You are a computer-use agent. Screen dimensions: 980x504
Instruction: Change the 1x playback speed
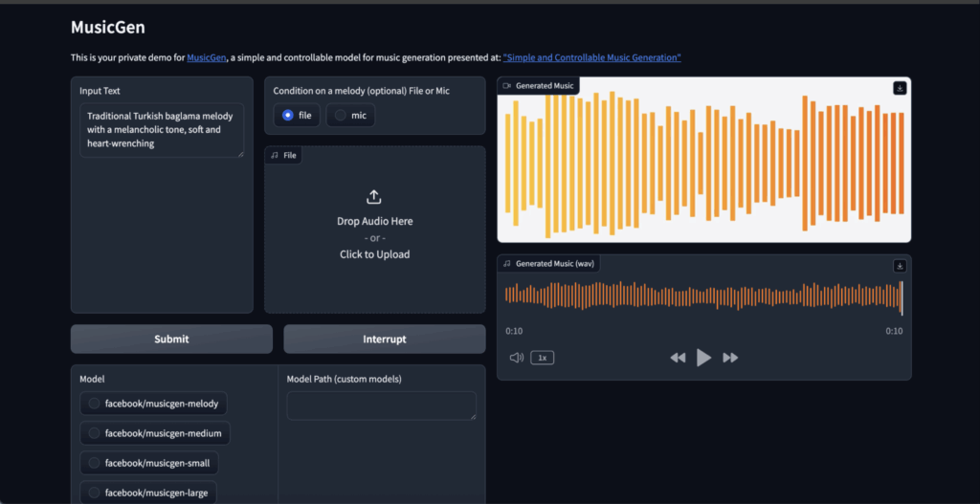point(543,358)
